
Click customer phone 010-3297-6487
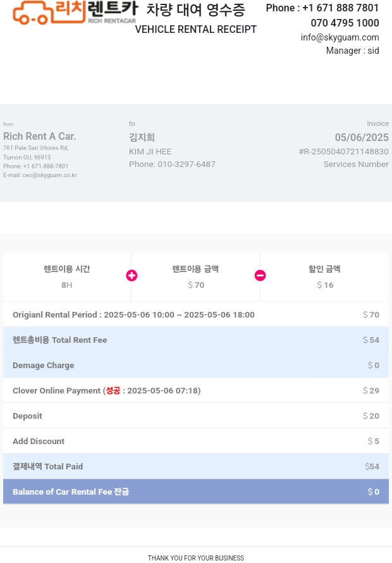[x=187, y=164]
